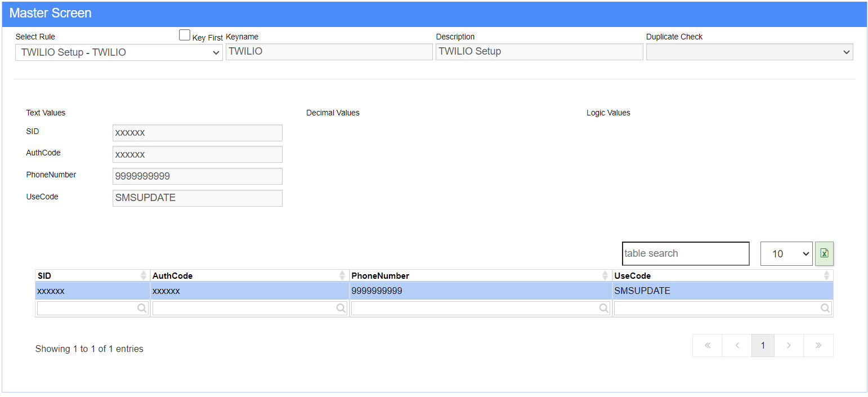Image resolution: width=868 pixels, height=397 pixels.
Task: Click the AuthCode text value field
Action: pos(198,154)
